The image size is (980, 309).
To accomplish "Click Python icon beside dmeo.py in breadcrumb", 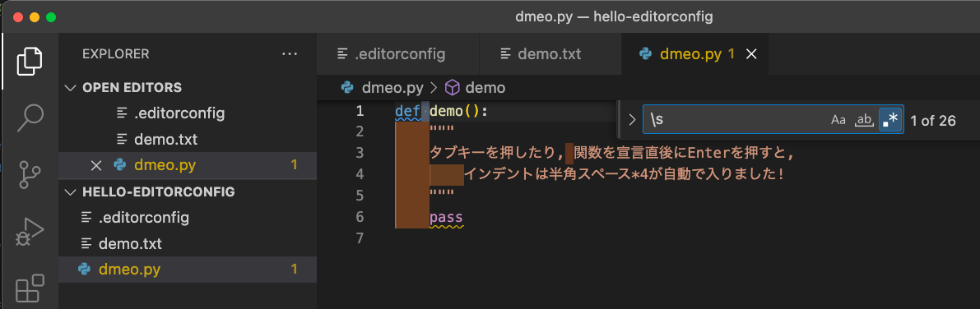I will pyautogui.click(x=347, y=87).
